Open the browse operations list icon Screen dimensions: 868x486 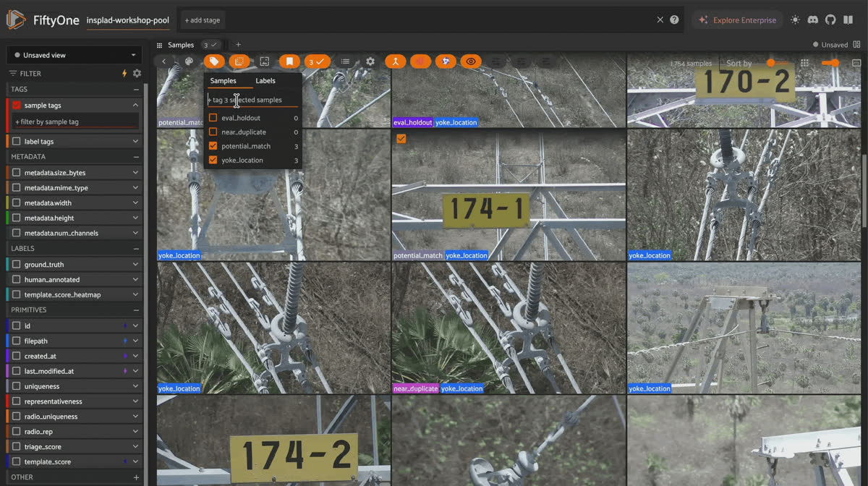point(346,61)
